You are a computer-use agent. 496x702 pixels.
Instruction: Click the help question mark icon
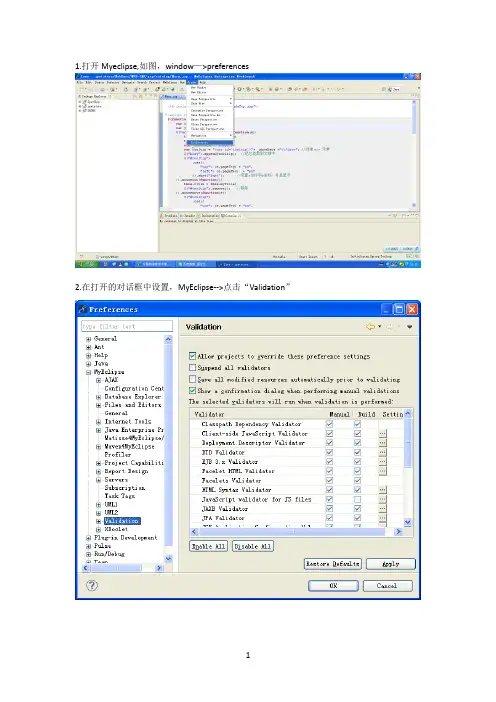pos(92,585)
